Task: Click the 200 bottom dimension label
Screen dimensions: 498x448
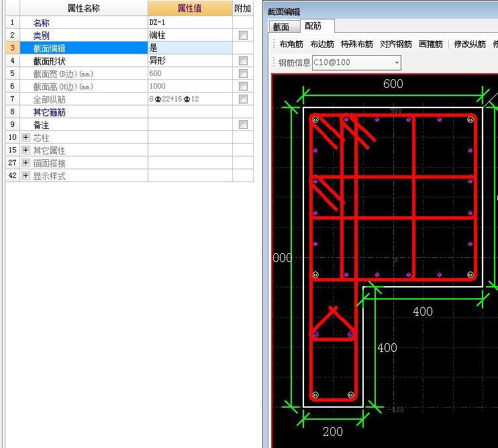Action: [x=332, y=431]
